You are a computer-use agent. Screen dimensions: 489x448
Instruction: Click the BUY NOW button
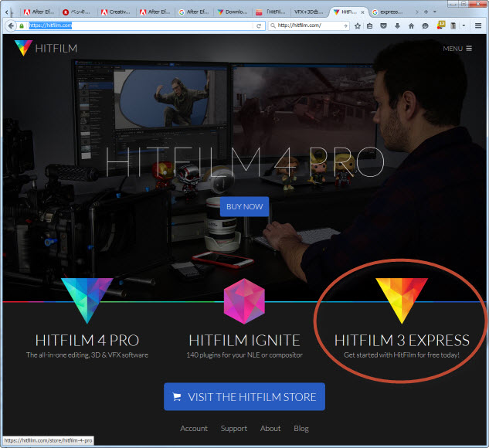(244, 207)
